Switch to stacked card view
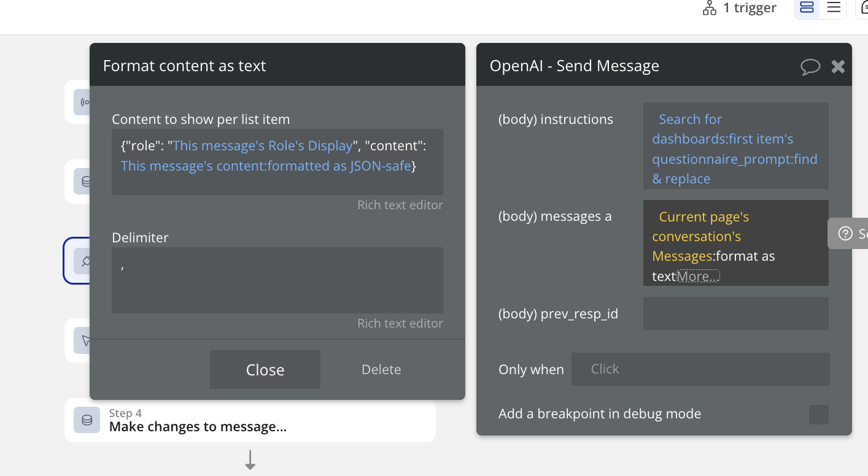 point(807,8)
